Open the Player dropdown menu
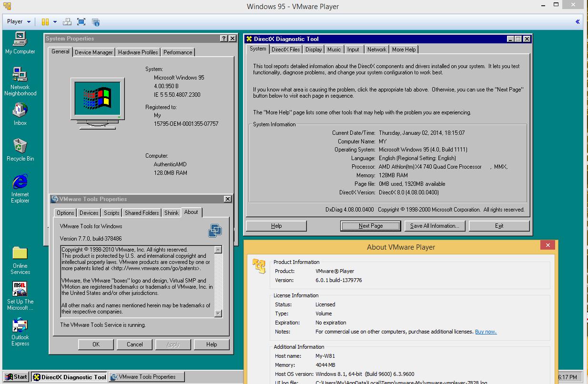Viewport: 588px width, 384px height. [x=19, y=21]
